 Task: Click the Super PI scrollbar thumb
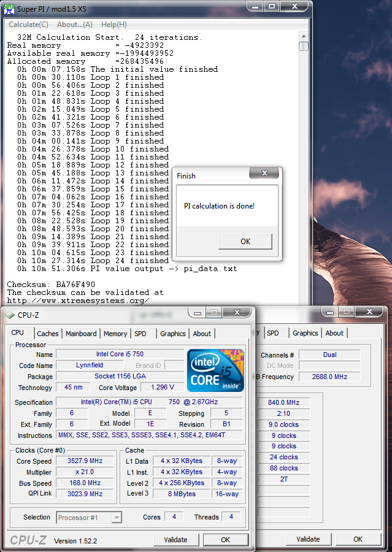tap(304, 46)
